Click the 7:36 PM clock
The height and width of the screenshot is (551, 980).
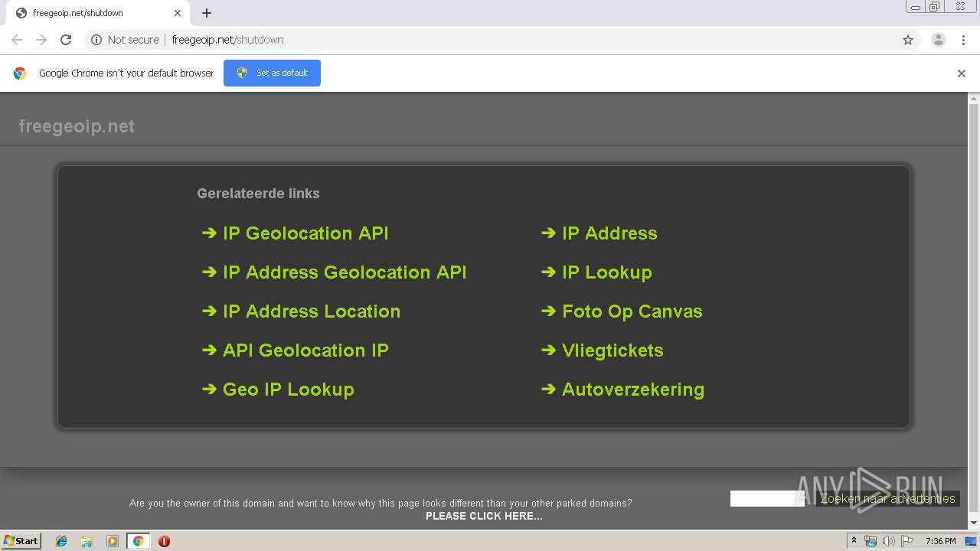(940, 541)
